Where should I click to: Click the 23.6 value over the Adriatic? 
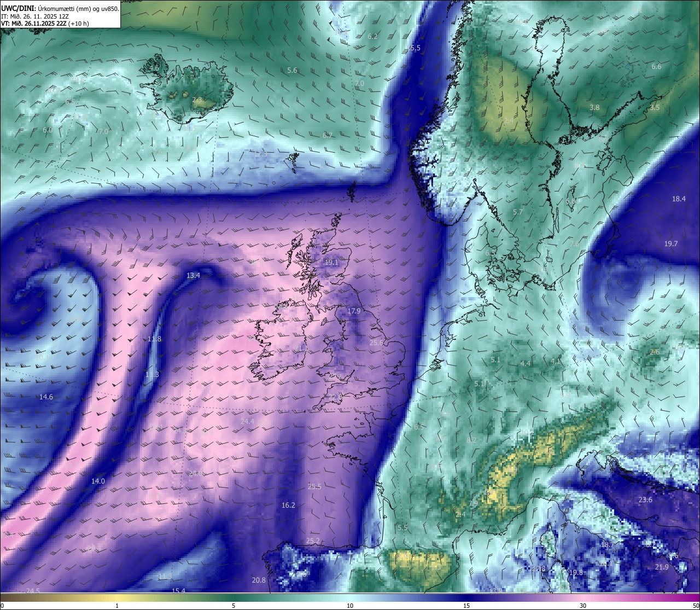(645, 500)
